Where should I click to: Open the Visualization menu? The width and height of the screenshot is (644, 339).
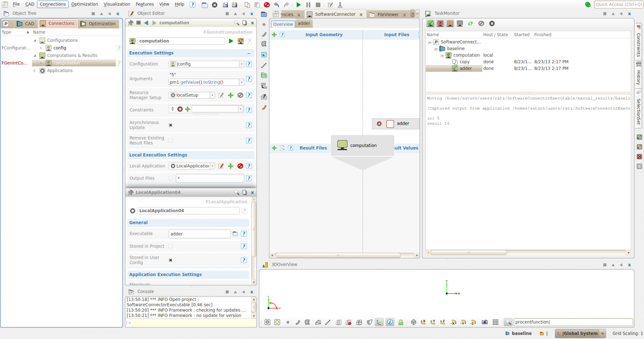(x=117, y=4)
